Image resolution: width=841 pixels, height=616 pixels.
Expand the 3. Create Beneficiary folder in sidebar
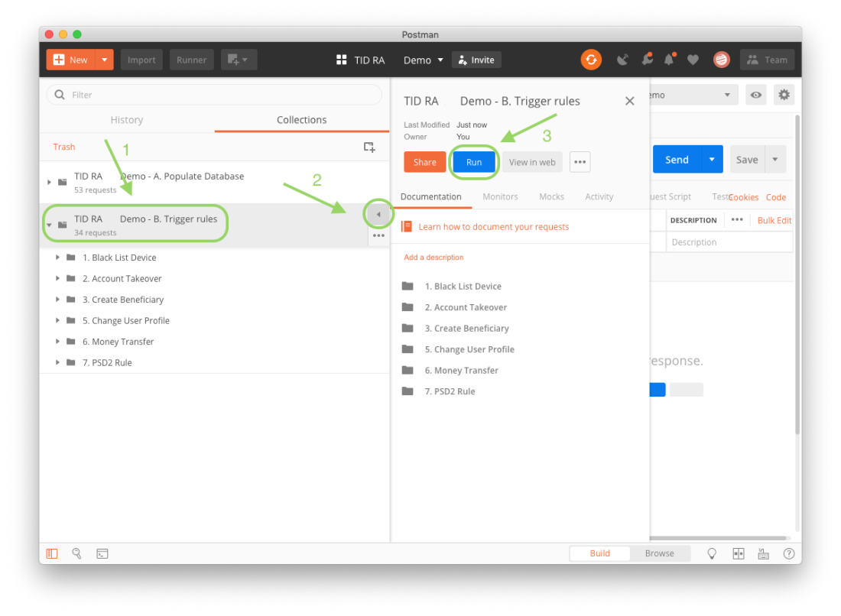(x=57, y=299)
